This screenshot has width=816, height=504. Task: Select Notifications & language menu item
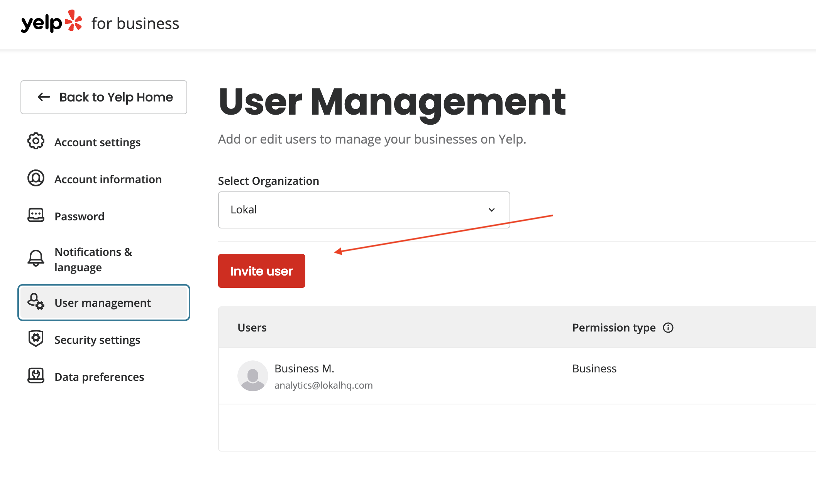pyautogui.click(x=93, y=260)
